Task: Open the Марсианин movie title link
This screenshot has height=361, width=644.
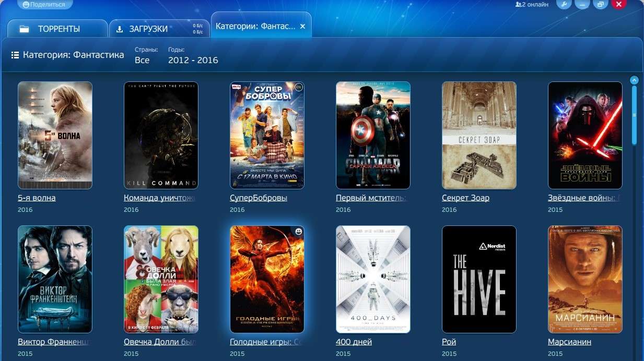Action: 569,342
